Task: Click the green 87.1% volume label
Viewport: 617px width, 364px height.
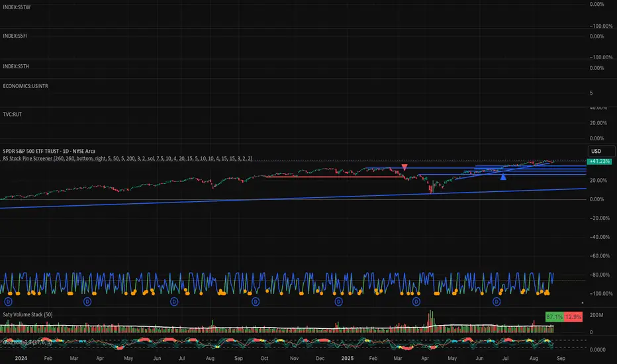Action: tap(554, 317)
